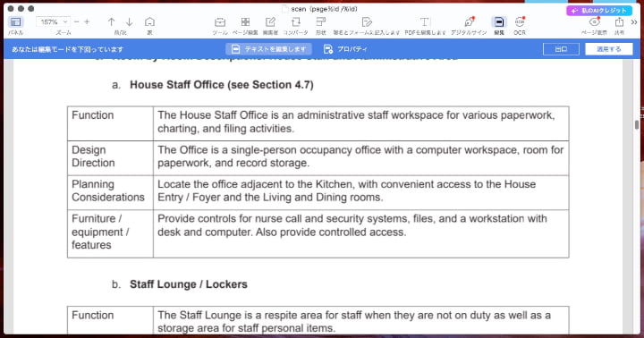Toggle the page display eye icon
This screenshot has height=338, width=644.
click(x=594, y=21)
